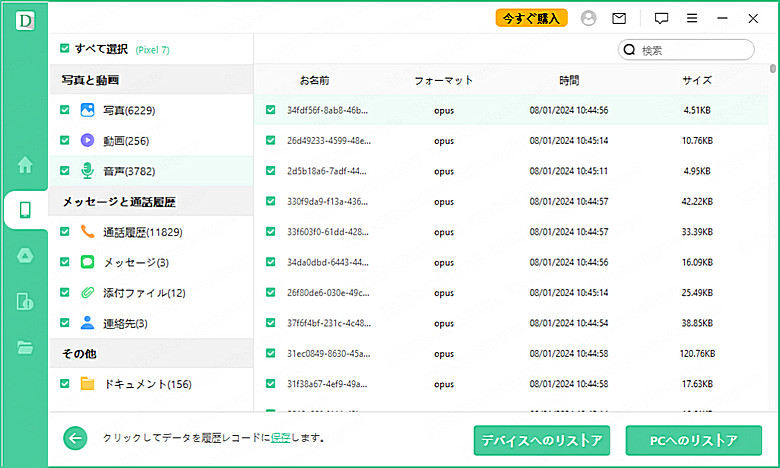The image size is (780, 468).
Task: Click the 今すぐ購入 buy now button
Action: (531, 18)
